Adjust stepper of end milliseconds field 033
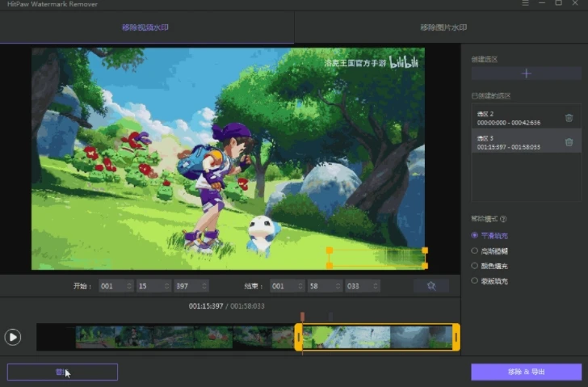 pos(375,286)
